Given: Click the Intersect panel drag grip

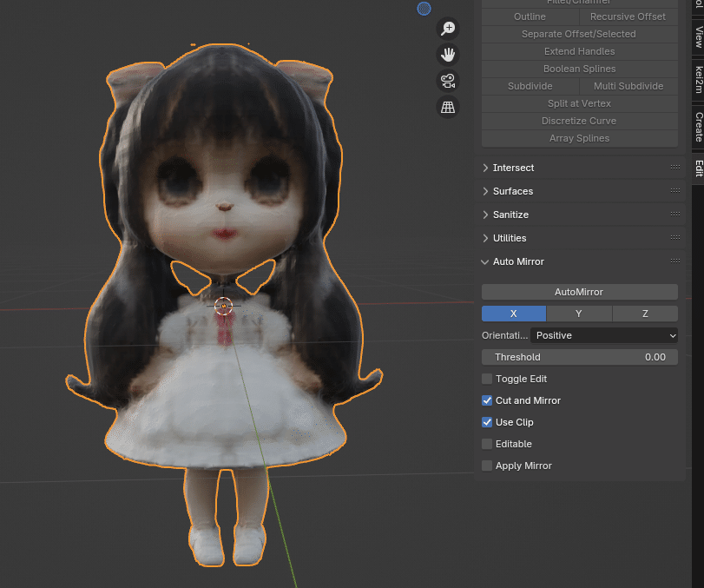Looking at the screenshot, I should (x=674, y=167).
